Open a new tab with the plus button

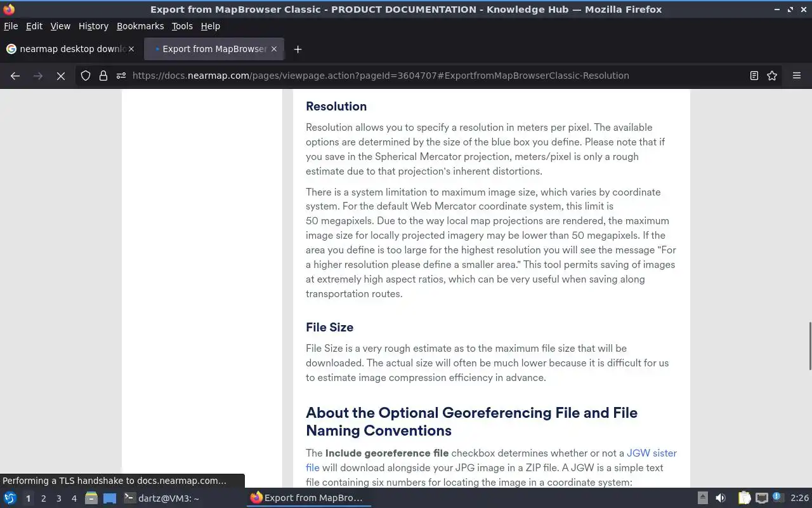[x=298, y=49]
